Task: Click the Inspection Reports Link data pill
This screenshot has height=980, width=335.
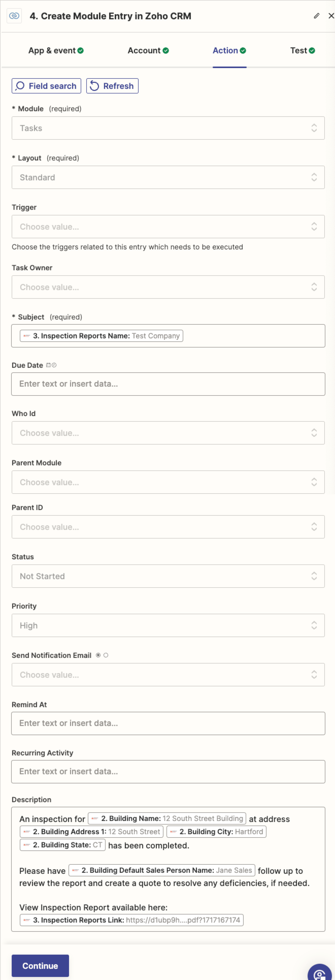Action: 131,920
